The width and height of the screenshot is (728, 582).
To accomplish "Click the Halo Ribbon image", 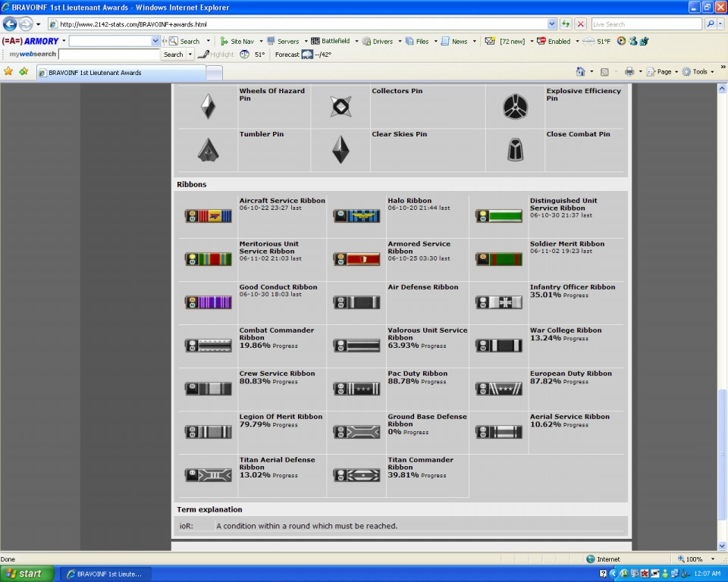I will pos(356,216).
